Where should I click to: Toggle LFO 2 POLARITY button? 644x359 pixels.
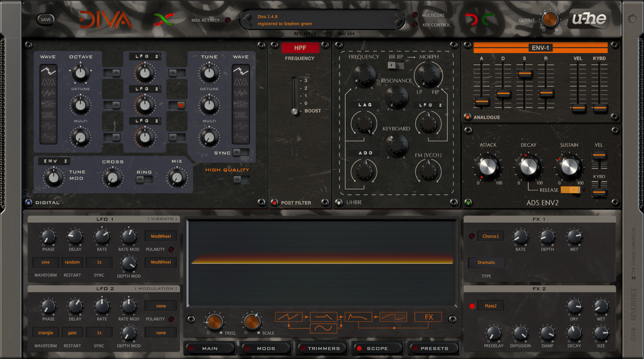(x=171, y=319)
